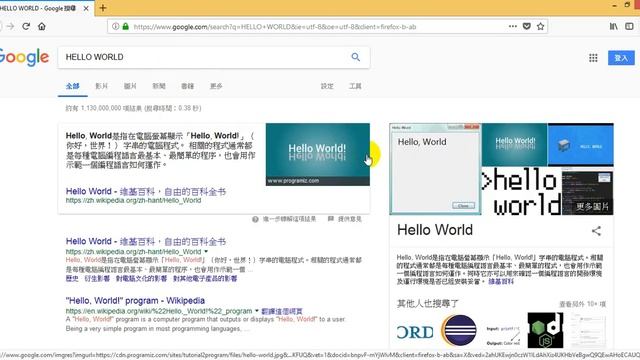Open the Firefox library icon
The height and width of the screenshot is (360, 640).
pyautogui.click(x=613, y=27)
